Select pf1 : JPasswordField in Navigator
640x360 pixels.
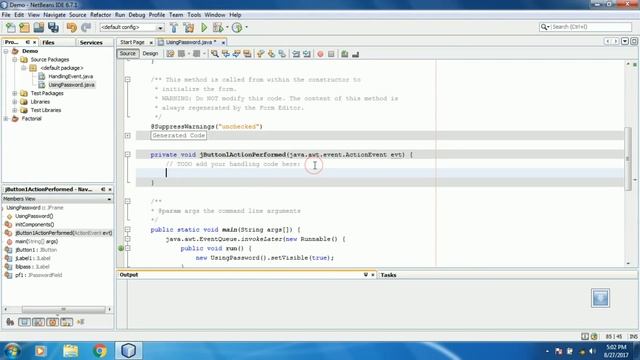[x=38, y=275]
